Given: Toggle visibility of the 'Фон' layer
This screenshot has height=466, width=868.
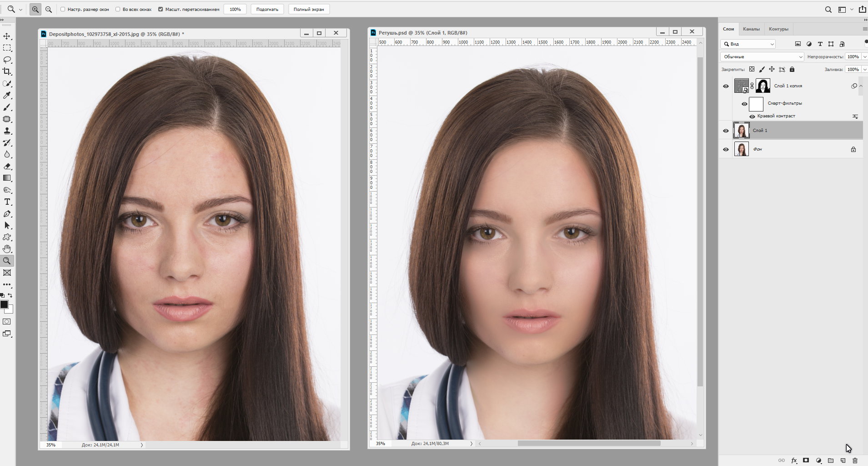Looking at the screenshot, I should point(726,149).
